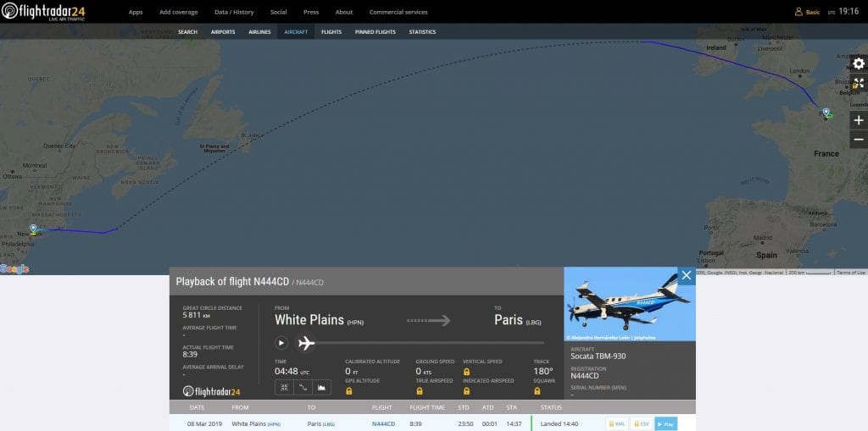
Task: Click the White Plains origin heading
Action: pyautogui.click(x=319, y=320)
